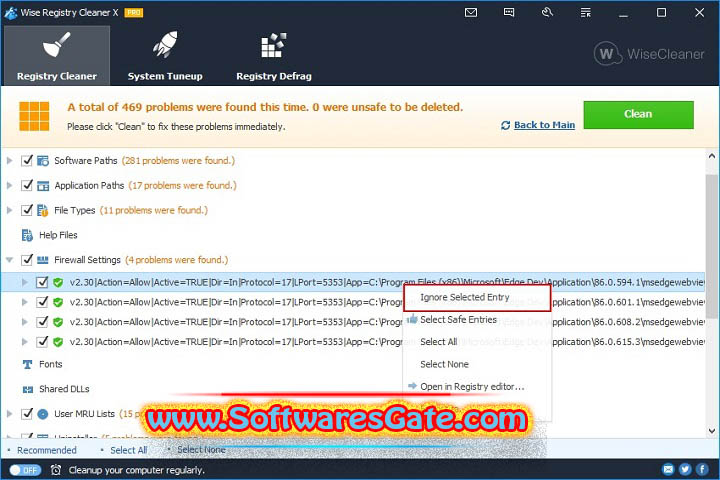Image resolution: width=720 pixels, height=480 pixels.
Task: Collapse the Firewall Settings category
Action: tap(9, 260)
